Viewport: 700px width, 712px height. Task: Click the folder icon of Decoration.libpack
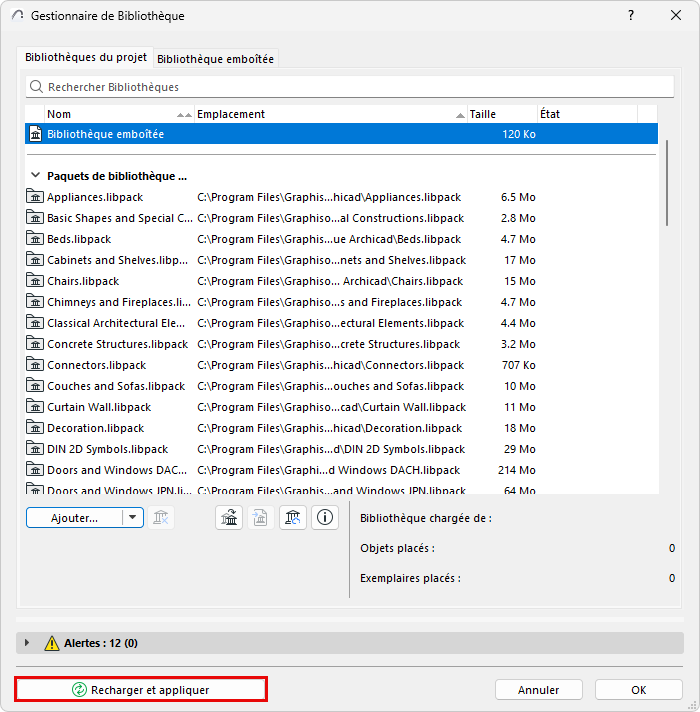pos(35,427)
